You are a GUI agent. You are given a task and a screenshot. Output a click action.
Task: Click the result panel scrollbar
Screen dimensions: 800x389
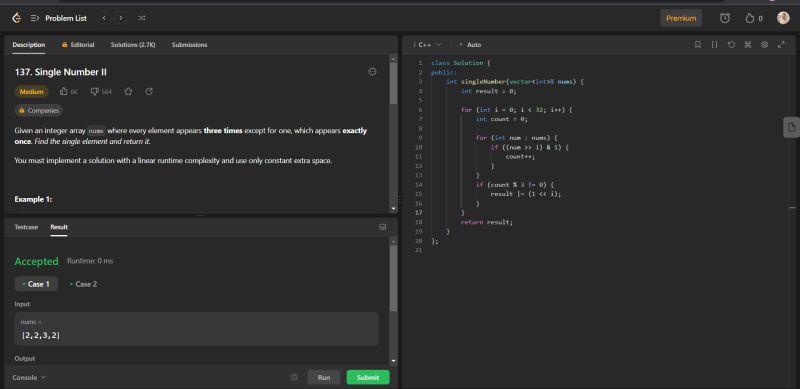(x=393, y=278)
